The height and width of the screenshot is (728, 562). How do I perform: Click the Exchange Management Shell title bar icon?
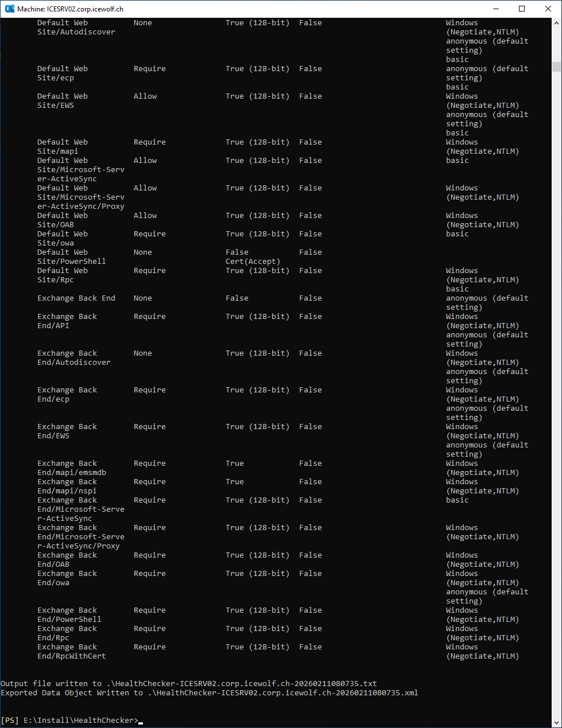point(9,9)
